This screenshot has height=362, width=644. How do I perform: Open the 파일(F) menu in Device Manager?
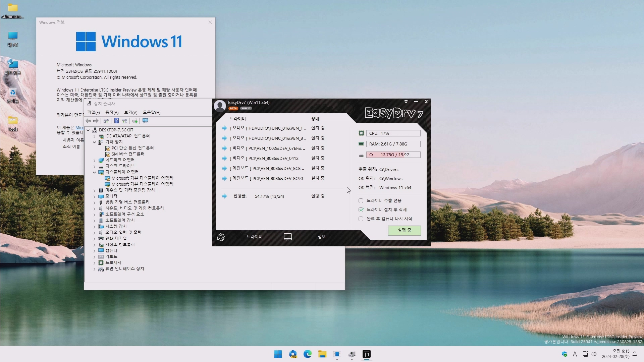coord(94,113)
